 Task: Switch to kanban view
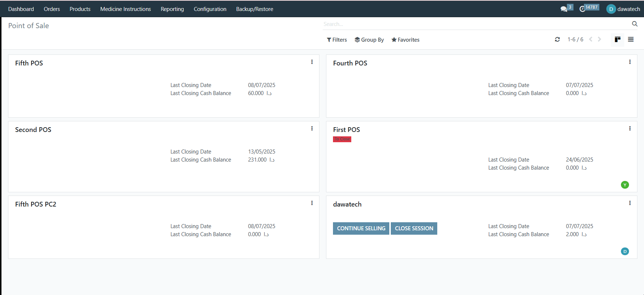[618, 39]
